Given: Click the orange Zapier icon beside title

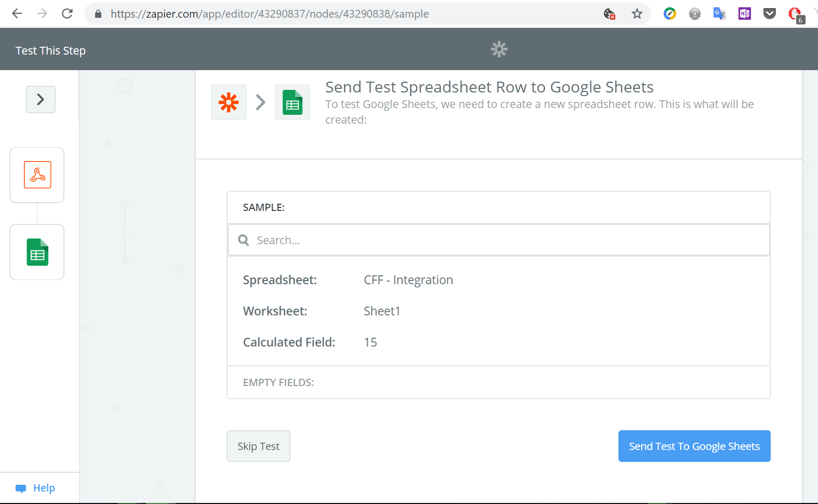Looking at the screenshot, I should (x=229, y=102).
